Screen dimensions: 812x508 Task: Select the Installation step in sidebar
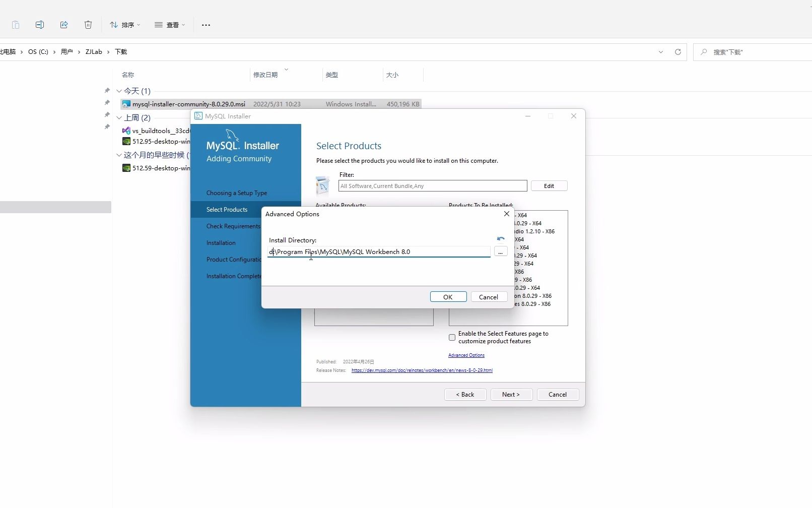click(x=221, y=243)
